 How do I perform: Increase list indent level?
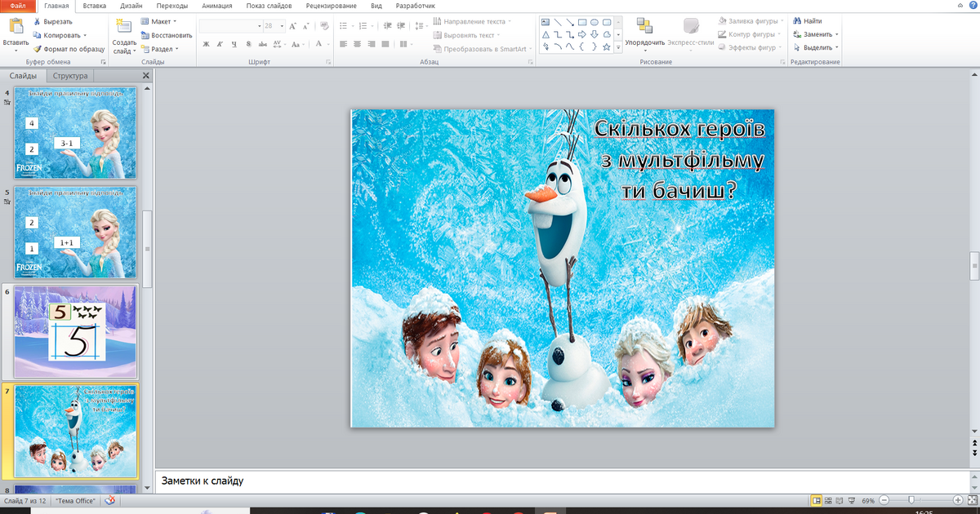pos(399,26)
